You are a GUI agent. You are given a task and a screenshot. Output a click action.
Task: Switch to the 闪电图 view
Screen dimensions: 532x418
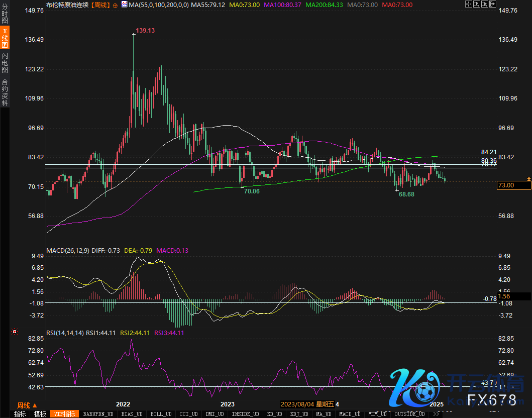point(5,63)
